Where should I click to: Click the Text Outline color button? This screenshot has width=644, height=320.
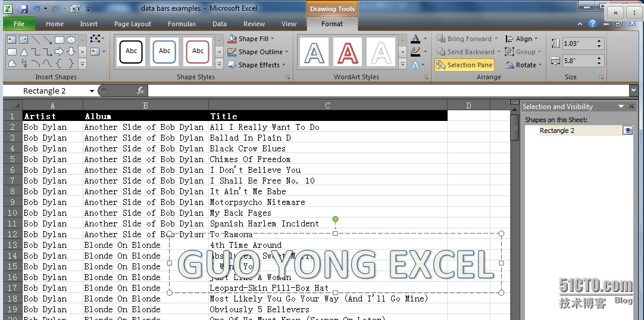click(x=415, y=52)
